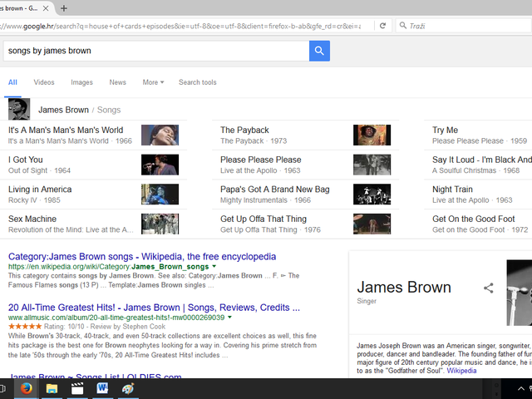Select the All results tab
This screenshot has width=532, height=399.
12,82
